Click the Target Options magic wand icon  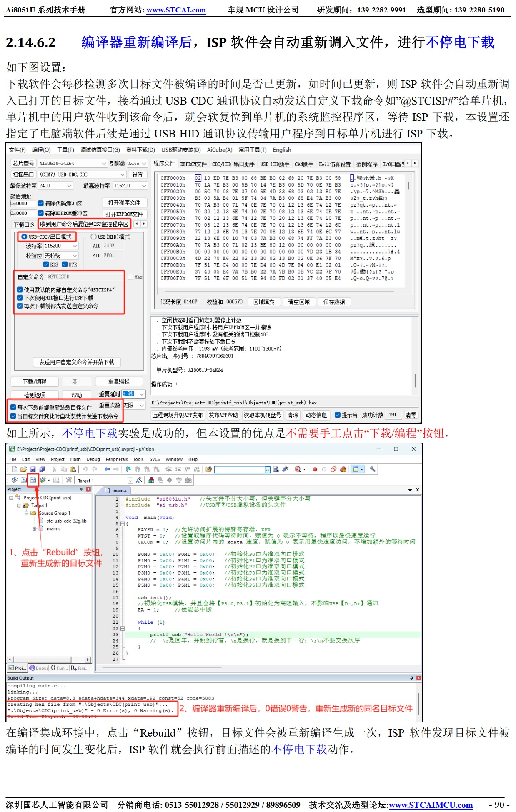pyautogui.click(x=139, y=480)
